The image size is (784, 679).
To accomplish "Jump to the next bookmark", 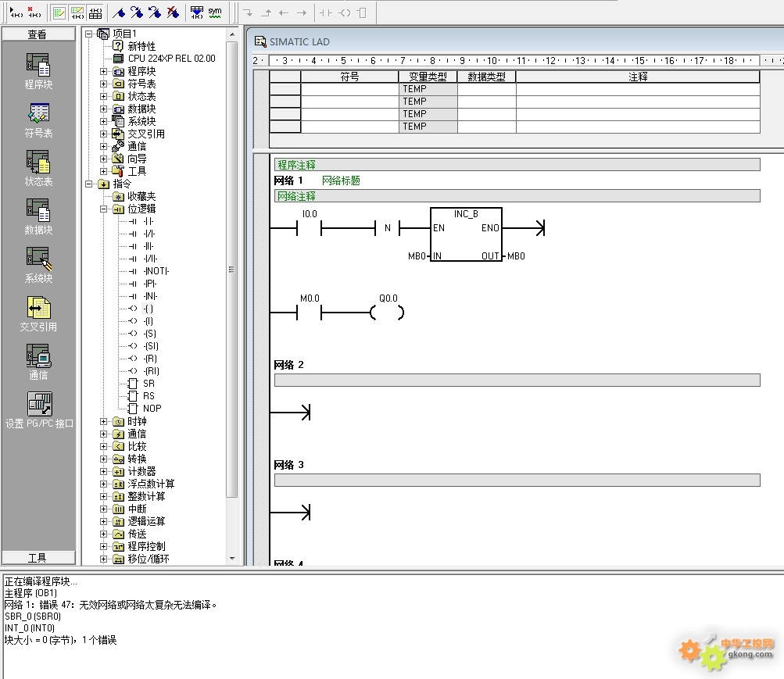I will click(x=137, y=13).
